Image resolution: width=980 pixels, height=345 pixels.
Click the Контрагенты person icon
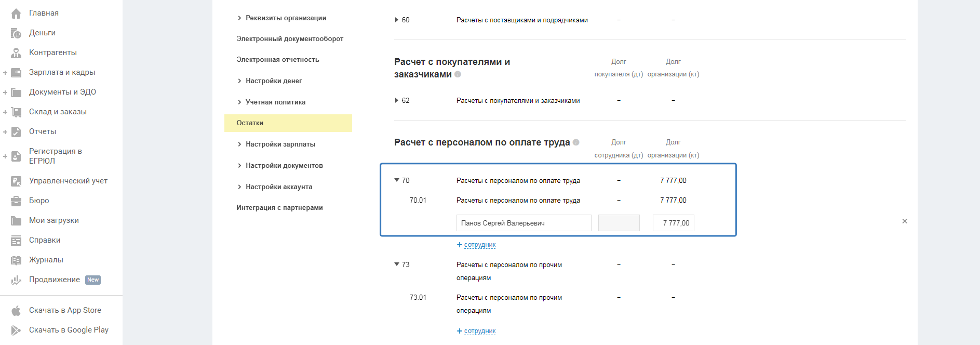click(x=16, y=53)
